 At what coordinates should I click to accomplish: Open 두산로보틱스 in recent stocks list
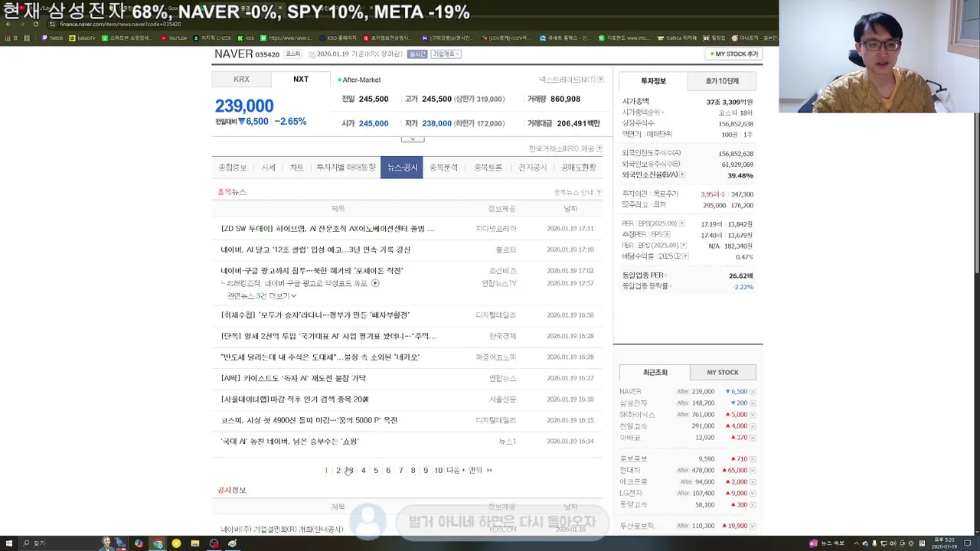(639, 527)
